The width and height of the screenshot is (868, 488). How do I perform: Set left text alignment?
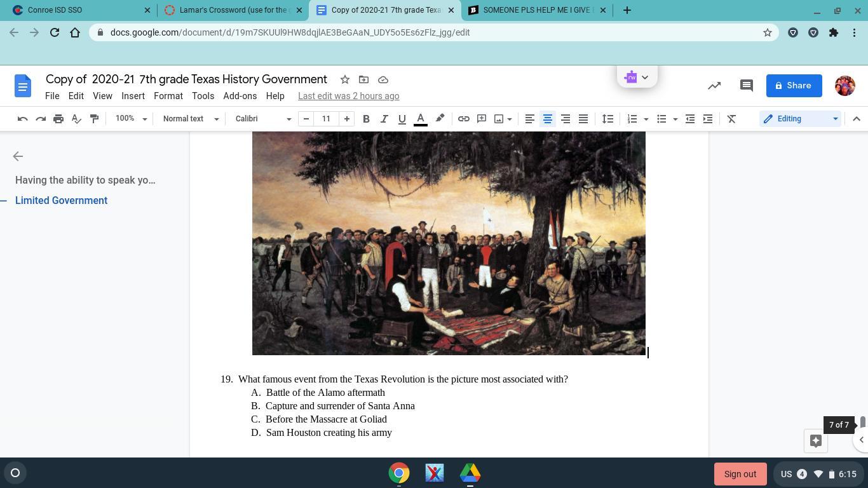coord(529,119)
